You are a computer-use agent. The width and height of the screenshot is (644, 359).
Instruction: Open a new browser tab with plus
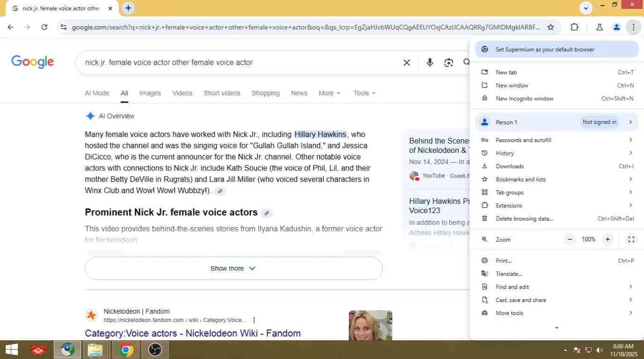[x=128, y=8]
